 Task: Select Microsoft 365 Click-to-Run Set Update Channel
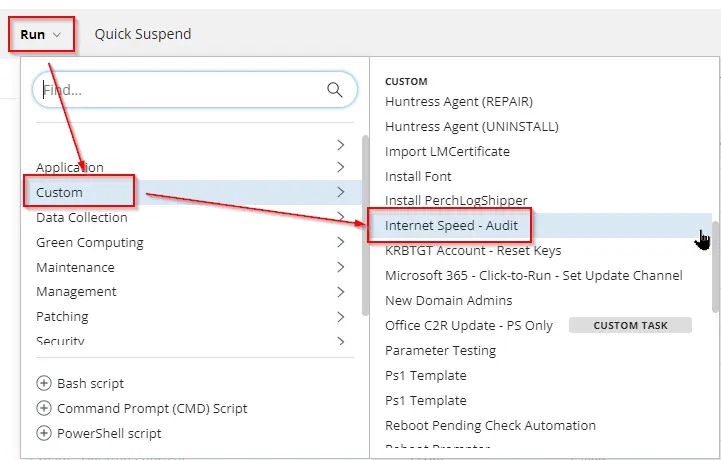point(534,276)
